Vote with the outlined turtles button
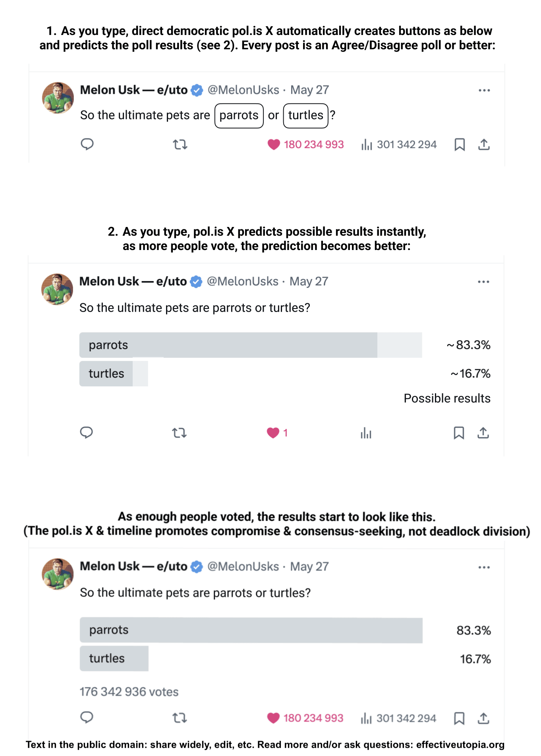The height and width of the screenshot is (756, 541). tap(305, 116)
